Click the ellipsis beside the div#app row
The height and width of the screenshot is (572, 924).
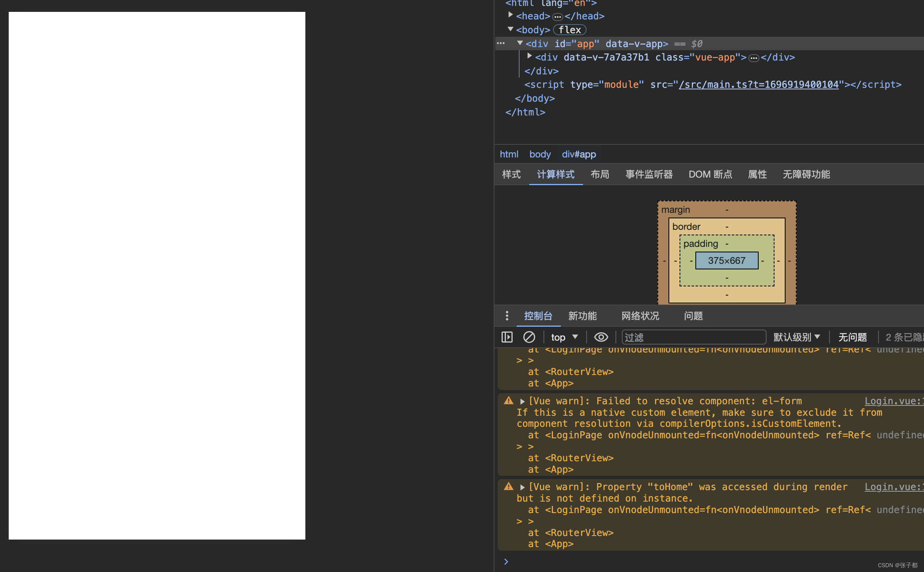[501, 44]
